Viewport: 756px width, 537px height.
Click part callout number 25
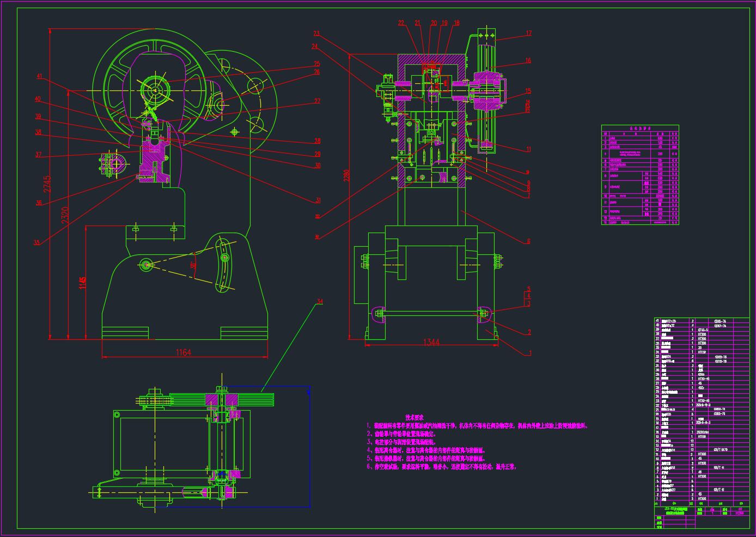(316, 64)
